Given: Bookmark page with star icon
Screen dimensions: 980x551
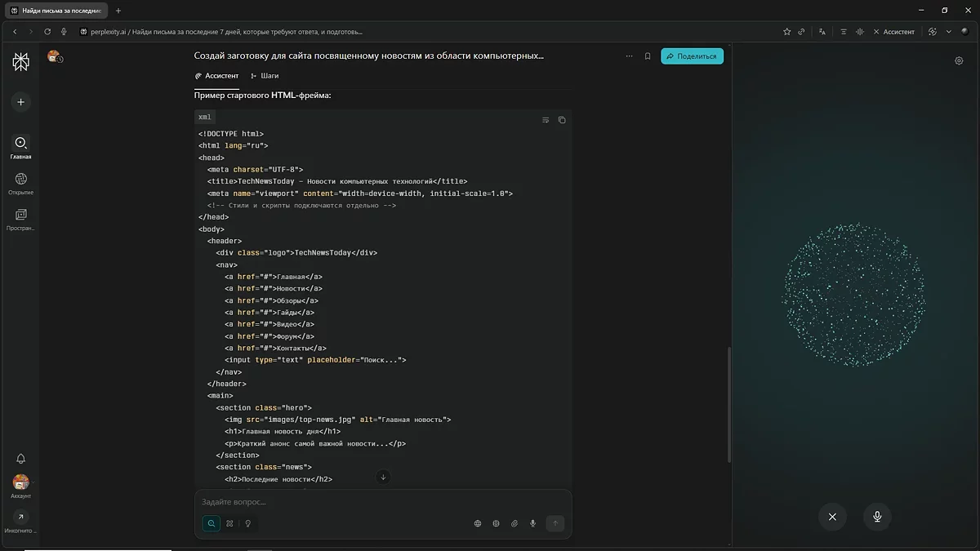Looking at the screenshot, I should pyautogui.click(x=786, y=32).
